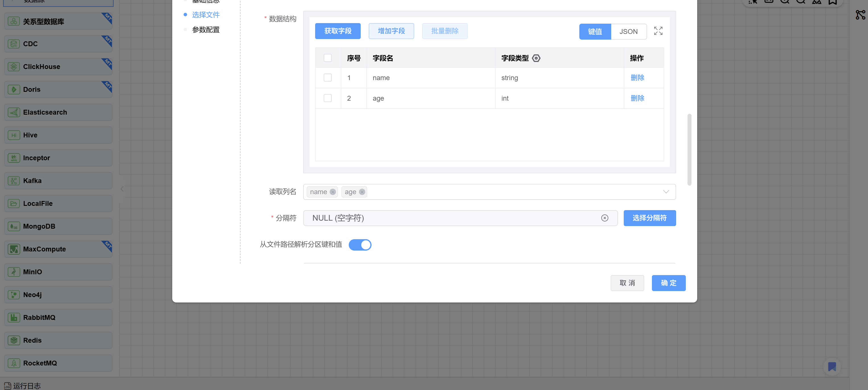Open the 运行日志 log panel icon
868x390 pixels.
[7, 386]
